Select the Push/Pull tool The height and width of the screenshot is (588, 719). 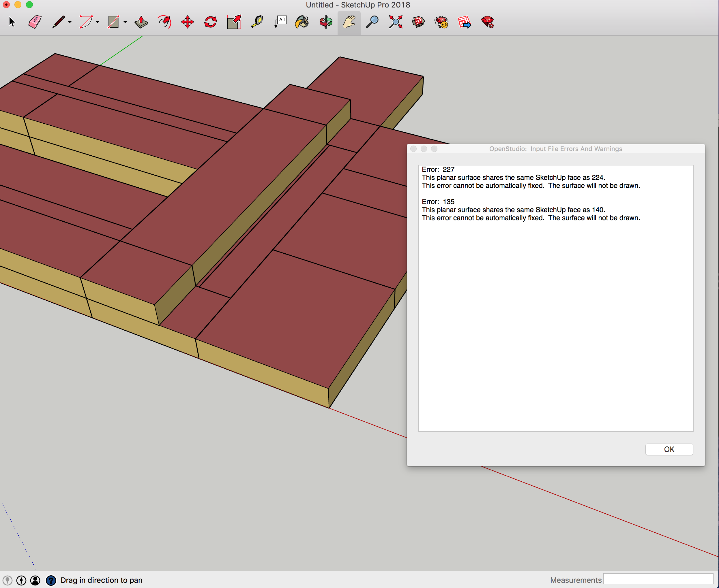141,22
